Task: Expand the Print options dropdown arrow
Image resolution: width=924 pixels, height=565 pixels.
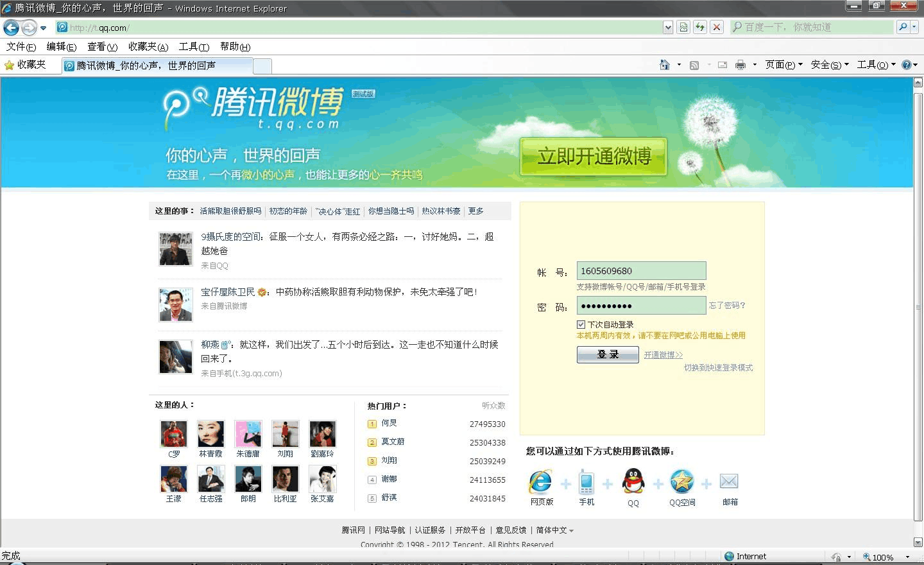Action: [755, 65]
